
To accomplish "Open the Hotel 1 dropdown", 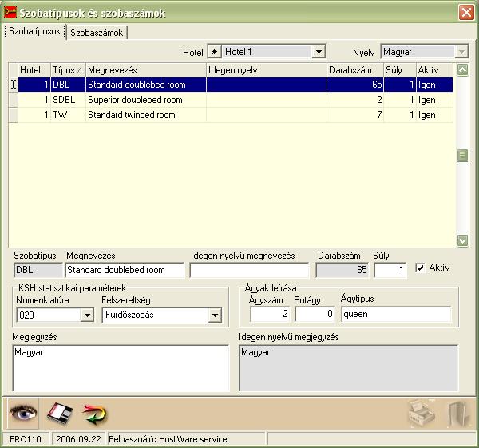I will (319, 52).
